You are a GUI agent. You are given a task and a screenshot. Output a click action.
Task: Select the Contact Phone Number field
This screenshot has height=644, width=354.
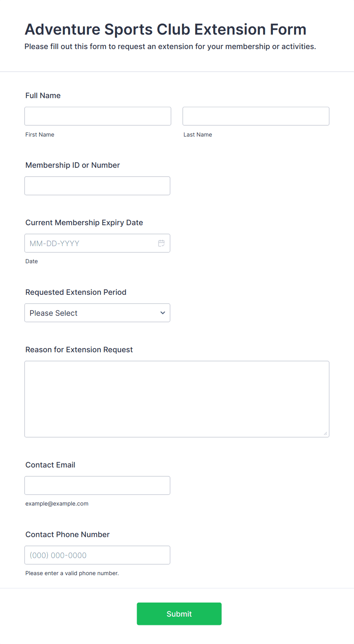pos(97,555)
